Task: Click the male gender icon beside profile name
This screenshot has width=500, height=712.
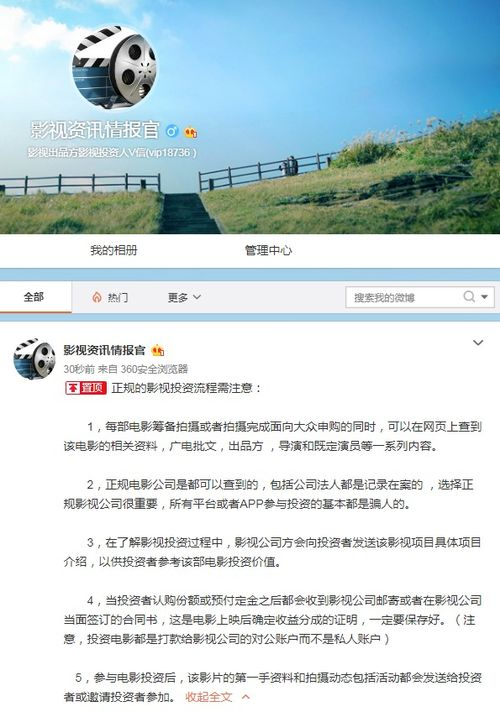Action: click(172, 132)
